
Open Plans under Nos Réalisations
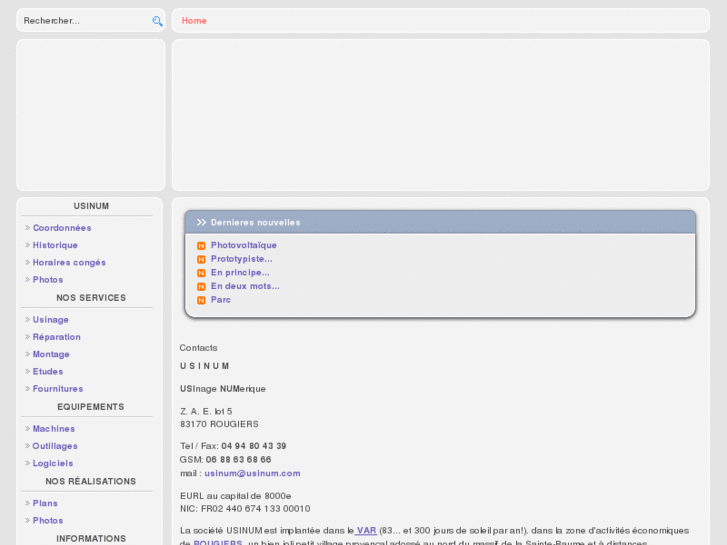(45, 503)
